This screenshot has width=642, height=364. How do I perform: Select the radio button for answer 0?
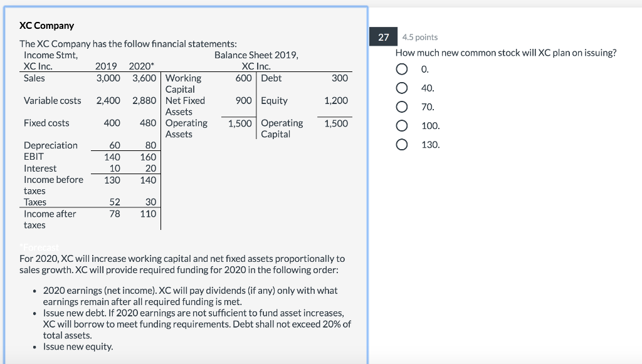pos(402,69)
